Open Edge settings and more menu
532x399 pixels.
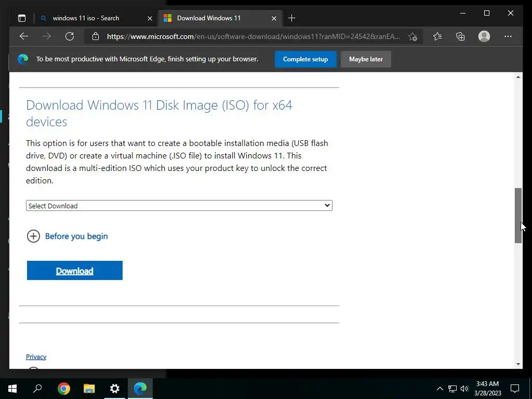pos(508,36)
